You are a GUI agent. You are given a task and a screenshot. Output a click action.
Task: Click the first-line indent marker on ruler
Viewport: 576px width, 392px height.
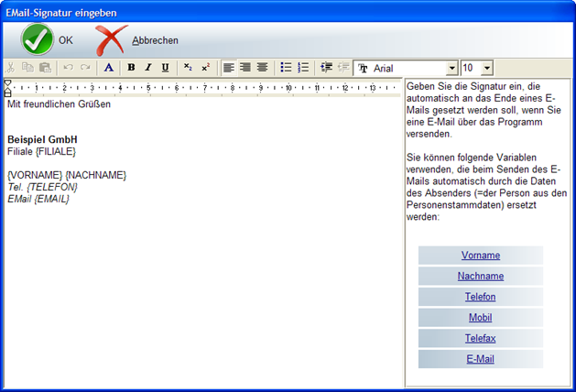[x=7, y=82]
